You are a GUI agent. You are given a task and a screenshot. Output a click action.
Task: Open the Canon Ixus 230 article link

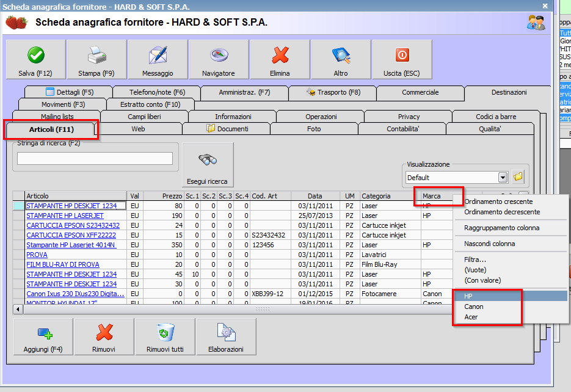(x=75, y=294)
